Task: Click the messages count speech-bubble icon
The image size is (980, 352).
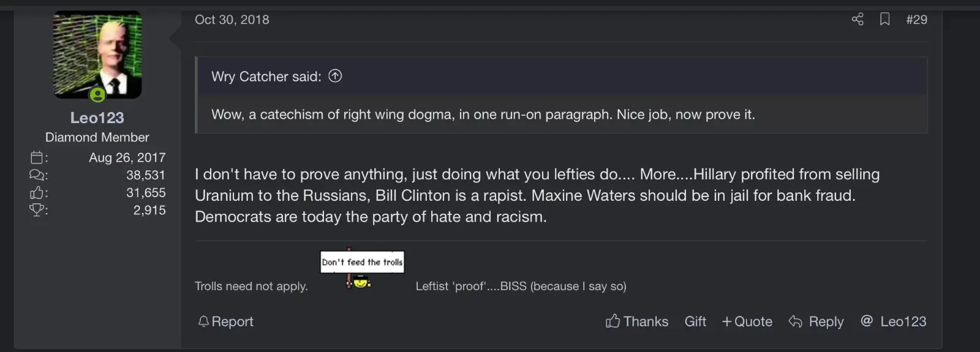Action: tap(37, 175)
